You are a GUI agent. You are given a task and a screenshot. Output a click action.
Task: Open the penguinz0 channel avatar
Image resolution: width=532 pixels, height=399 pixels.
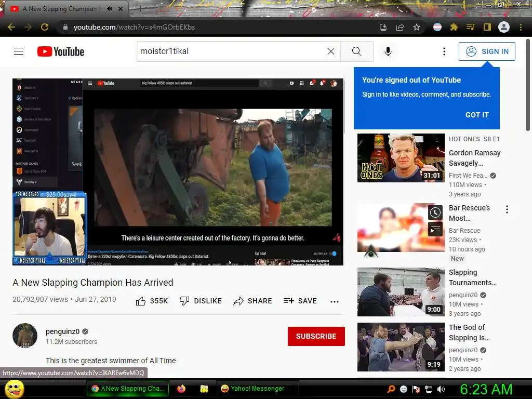[25, 336]
